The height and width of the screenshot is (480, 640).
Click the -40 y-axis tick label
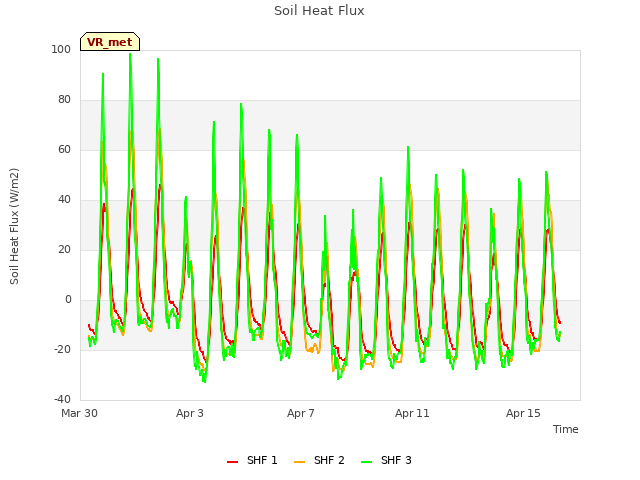pyautogui.click(x=62, y=399)
